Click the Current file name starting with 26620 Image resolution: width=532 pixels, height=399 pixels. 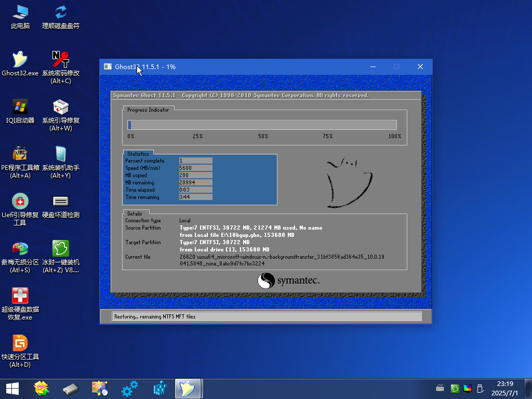(x=282, y=260)
